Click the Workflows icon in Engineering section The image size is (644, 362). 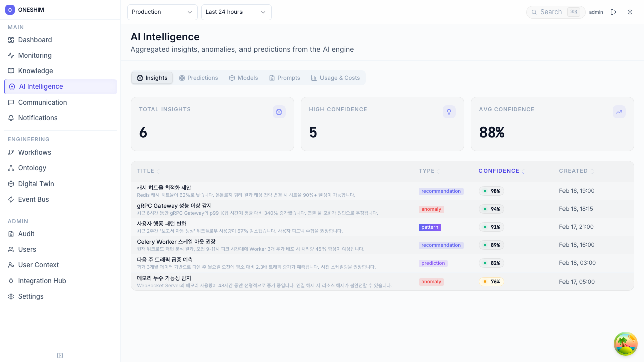coord(11,152)
